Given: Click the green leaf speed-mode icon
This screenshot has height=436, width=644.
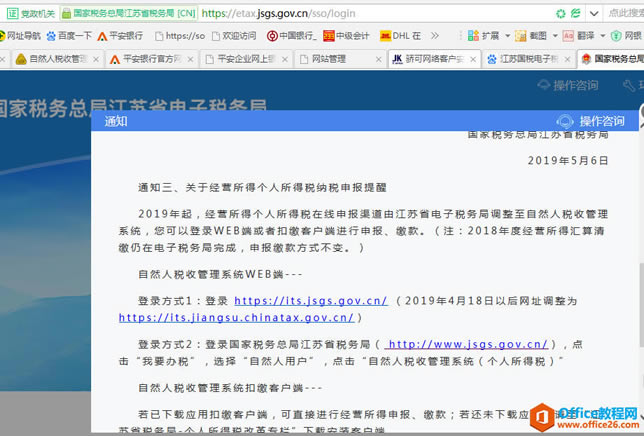Looking at the screenshot, I should (575, 13).
